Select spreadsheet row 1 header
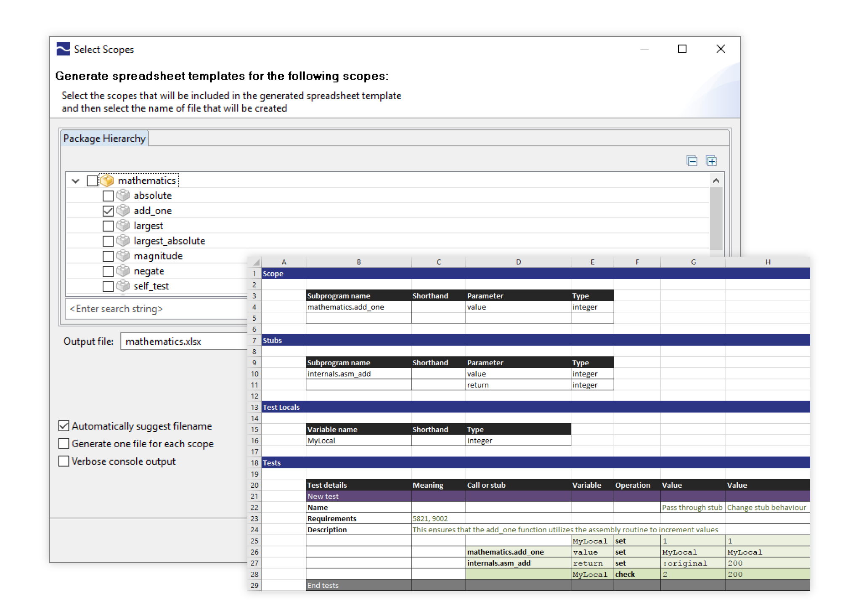848x616 pixels. [x=254, y=273]
